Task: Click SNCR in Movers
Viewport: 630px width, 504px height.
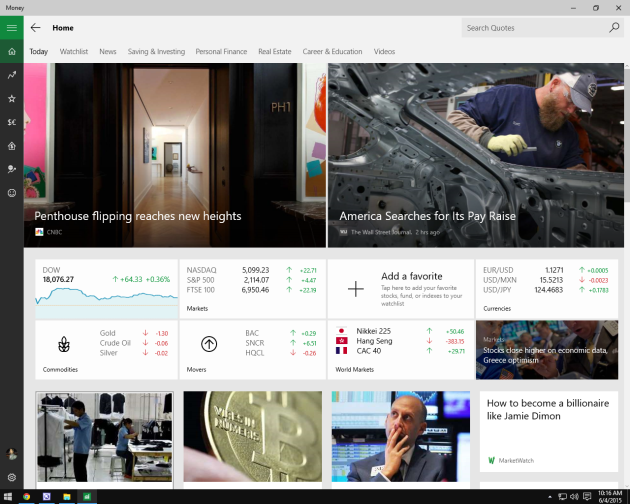Action: click(x=281, y=343)
